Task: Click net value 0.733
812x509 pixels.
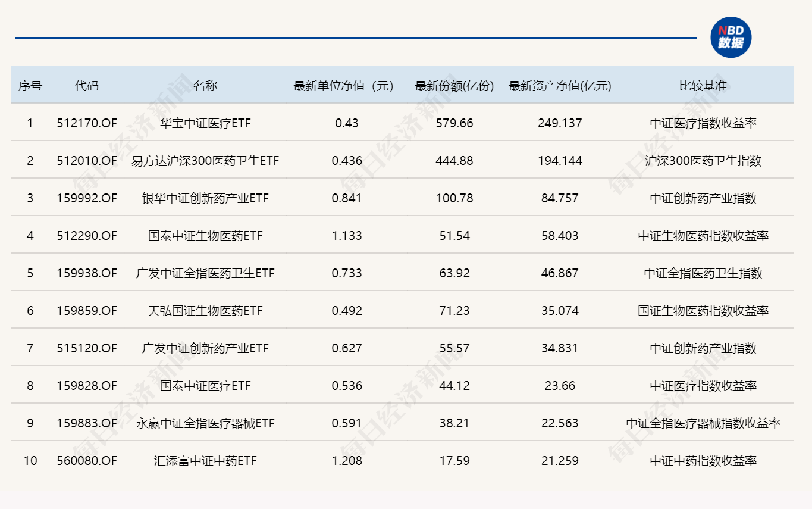Action: [x=347, y=273]
